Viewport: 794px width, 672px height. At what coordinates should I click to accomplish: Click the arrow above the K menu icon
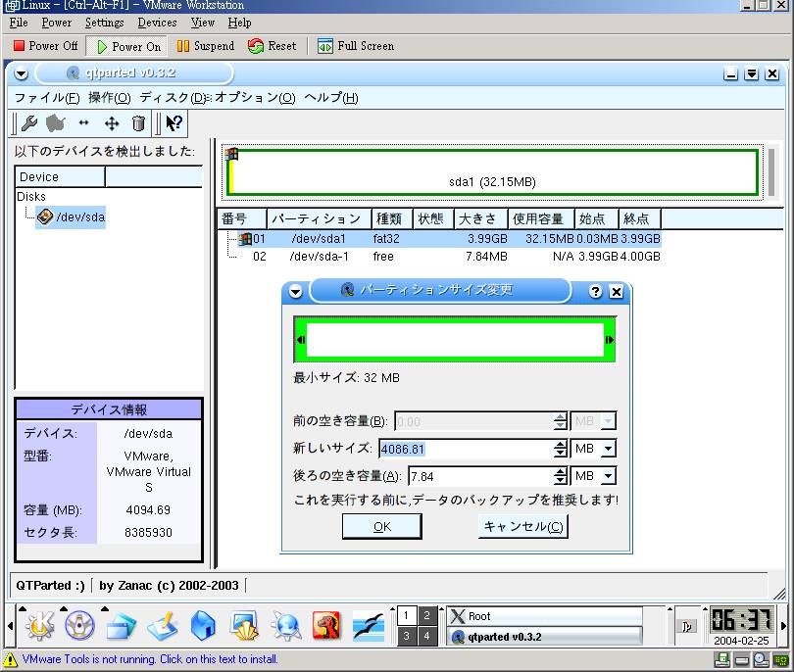point(23,608)
